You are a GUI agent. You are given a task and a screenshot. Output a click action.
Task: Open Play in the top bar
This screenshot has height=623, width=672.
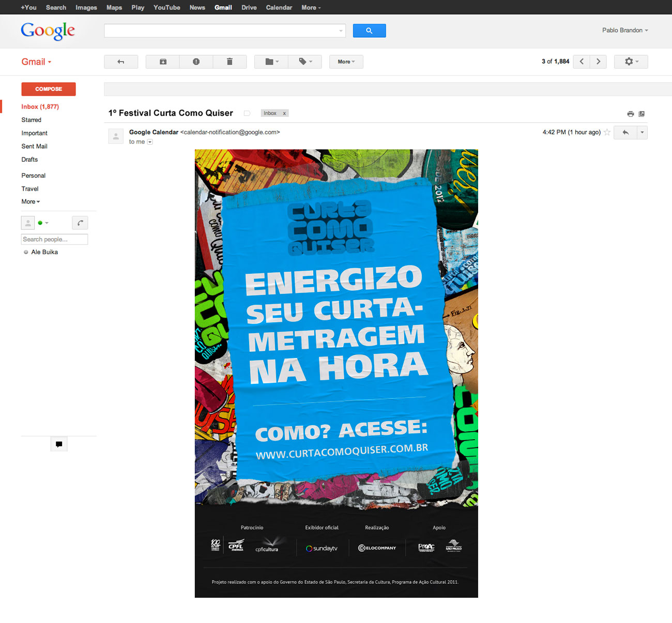[x=138, y=7]
